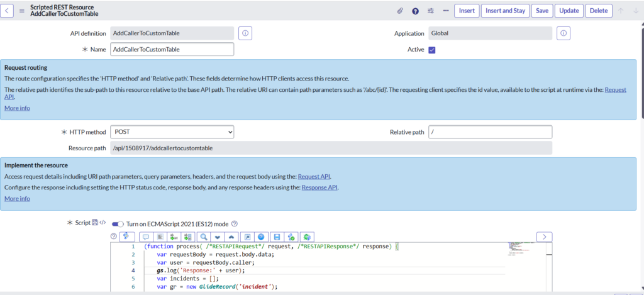This screenshot has width=644, height=295.
Task: Click the toggle comment icon in script toolbar
Action: (x=146, y=237)
